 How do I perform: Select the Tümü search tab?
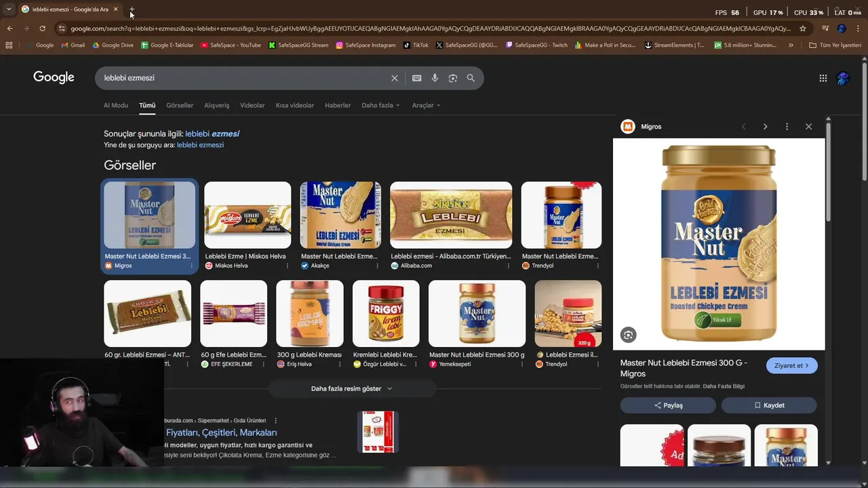click(x=147, y=105)
